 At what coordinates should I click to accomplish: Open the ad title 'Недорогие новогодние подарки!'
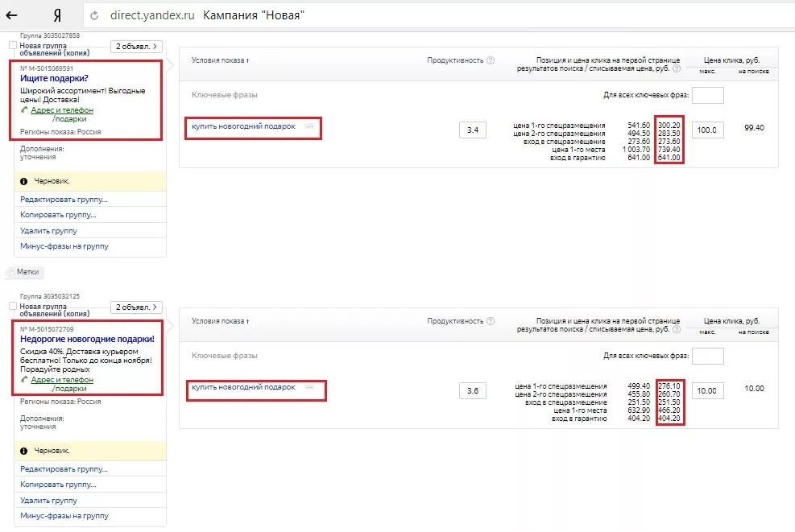(x=87, y=339)
